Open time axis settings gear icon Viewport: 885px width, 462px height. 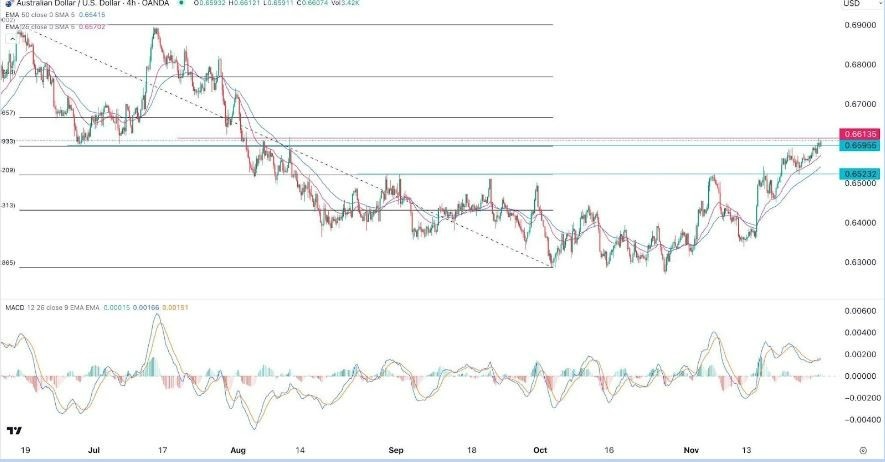pos(862,450)
